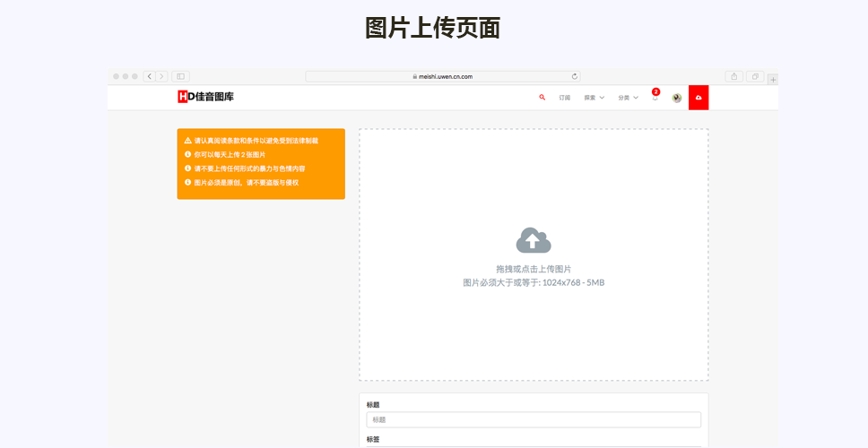Click the browser forward arrow button
The height and width of the screenshot is (448, 868).
[x=161, y=77]
